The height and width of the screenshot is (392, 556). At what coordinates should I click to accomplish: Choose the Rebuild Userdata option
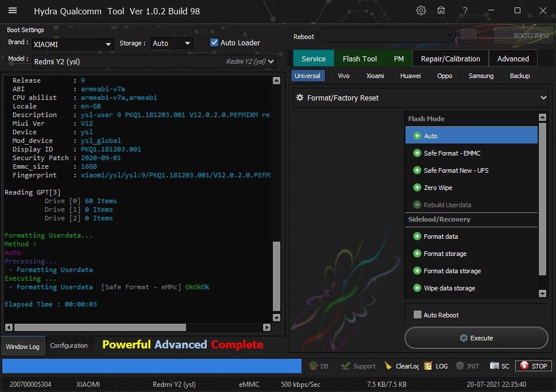click(471, 205)
